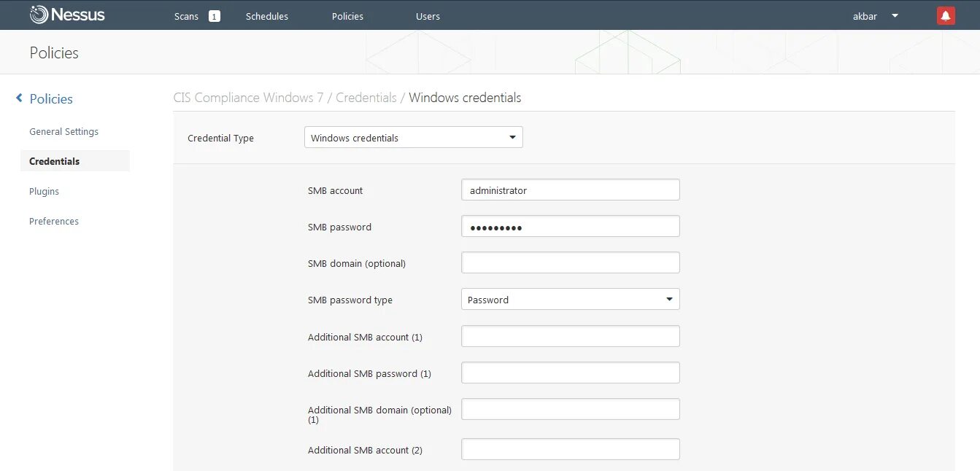Open the Users page
980x471 pixels.
point(428,16)
